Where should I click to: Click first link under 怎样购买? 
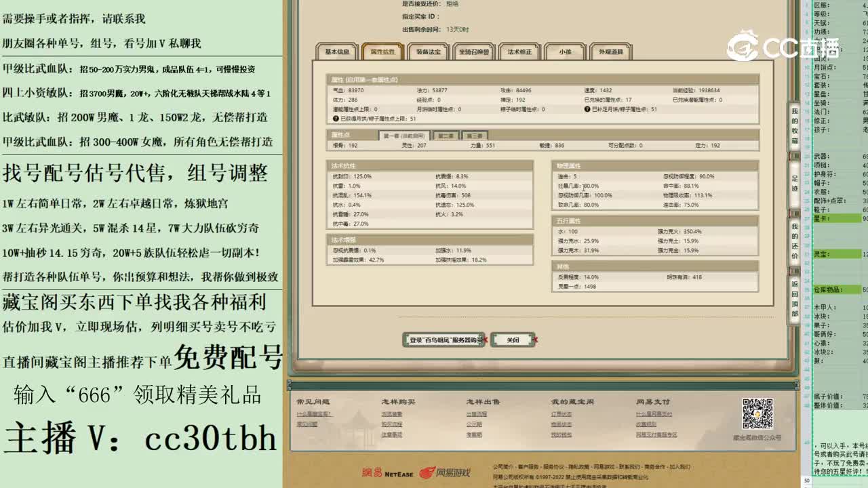[391, 414]
